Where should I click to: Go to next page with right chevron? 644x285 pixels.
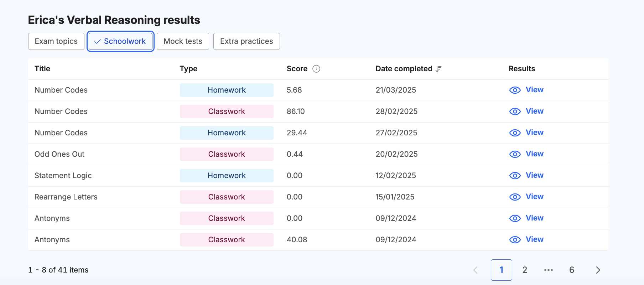point(598,270)
